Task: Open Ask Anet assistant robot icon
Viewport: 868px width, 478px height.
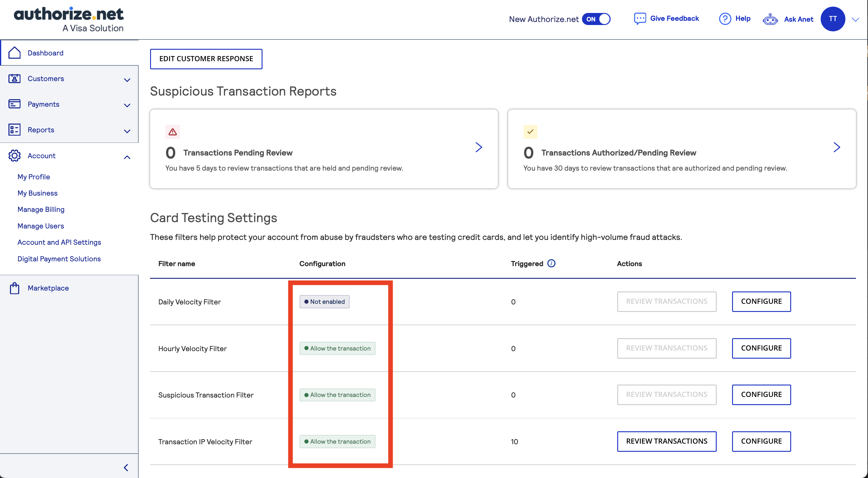Action: 770,19
